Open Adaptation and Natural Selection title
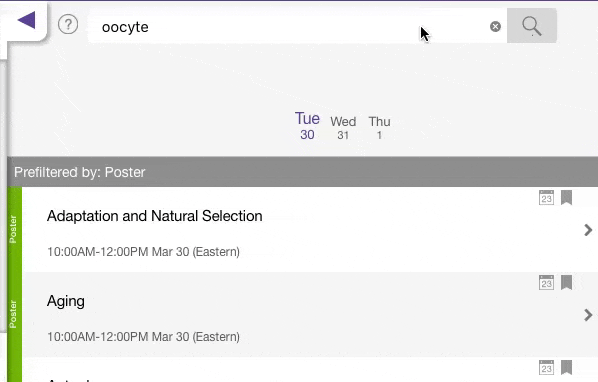598x382 pixels. click(x=154, y=216)
